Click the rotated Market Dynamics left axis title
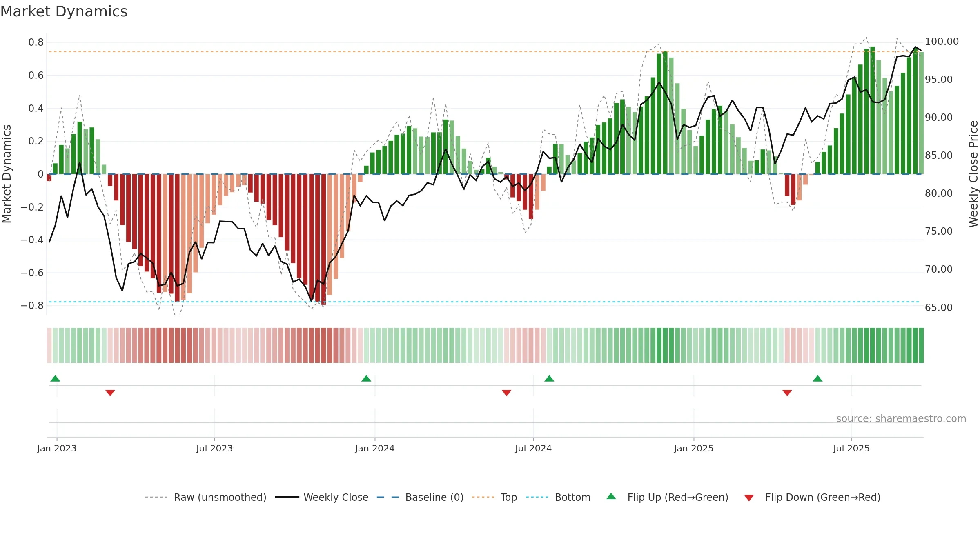The image size is (980, 551). pyautogui.click(x=7, y=174)
